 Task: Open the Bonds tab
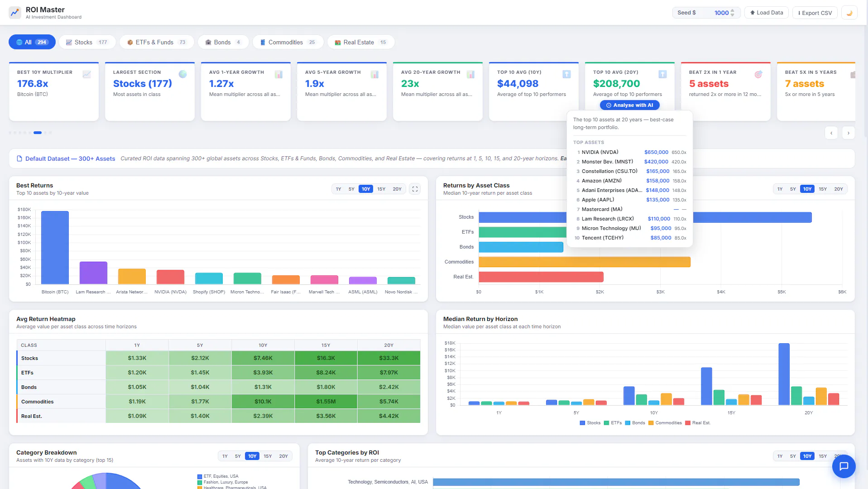click(223, 42)
